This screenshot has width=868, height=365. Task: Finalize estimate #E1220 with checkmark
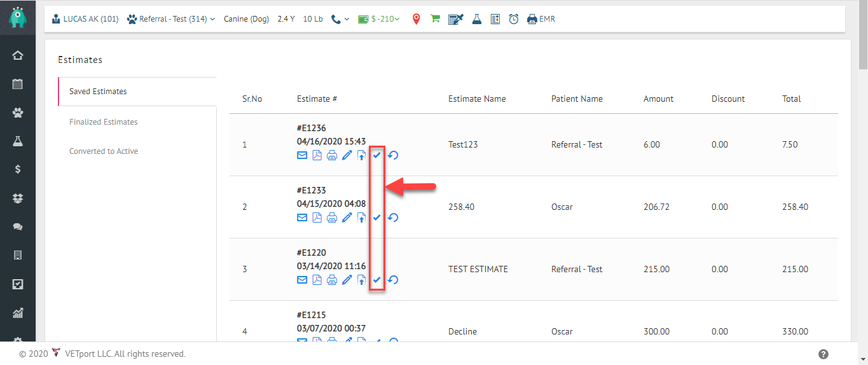376,280
